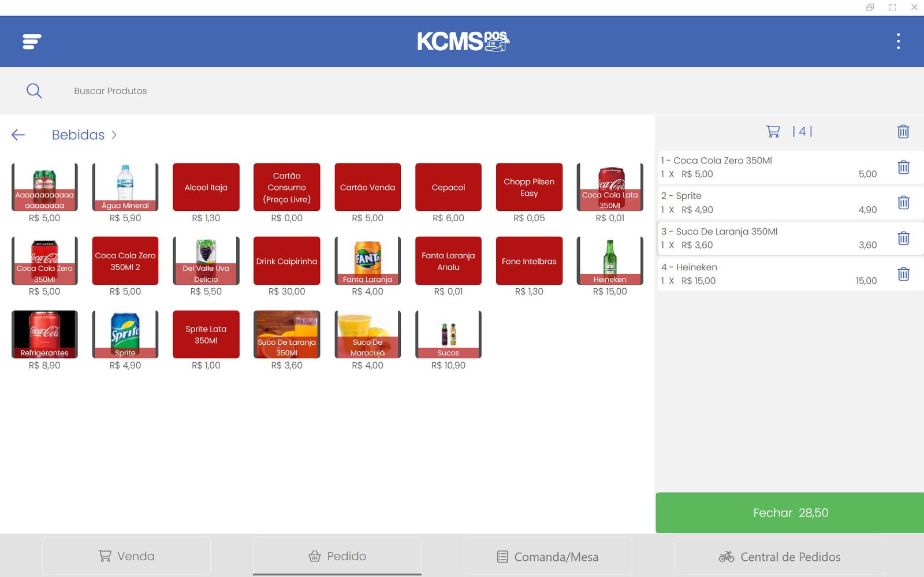Open the Comanda/Mesa tab
Viewport: 924px width, 577px height.
(547, 556)
